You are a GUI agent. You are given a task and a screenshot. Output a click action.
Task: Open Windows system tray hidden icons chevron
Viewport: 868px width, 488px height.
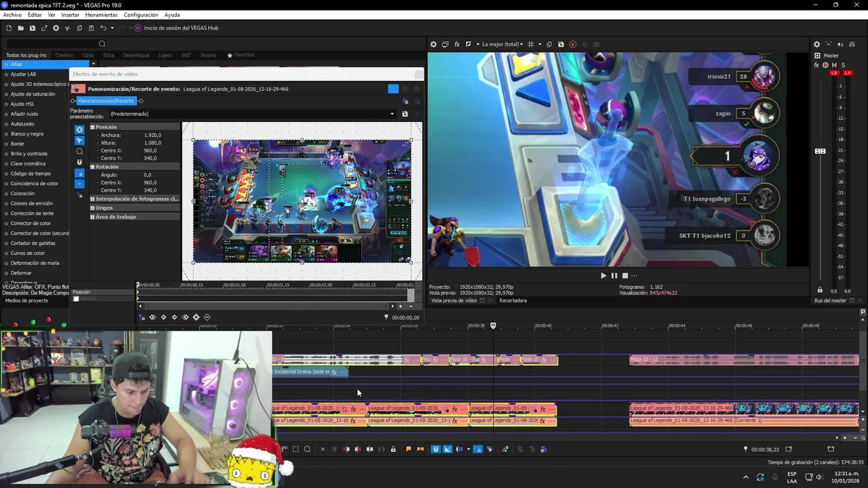(746, 477)
